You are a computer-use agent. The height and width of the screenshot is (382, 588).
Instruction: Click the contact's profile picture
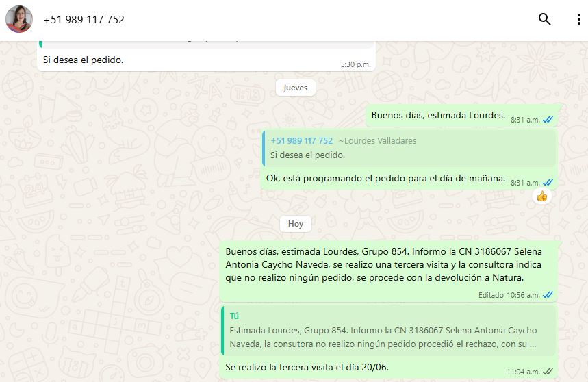19,19
